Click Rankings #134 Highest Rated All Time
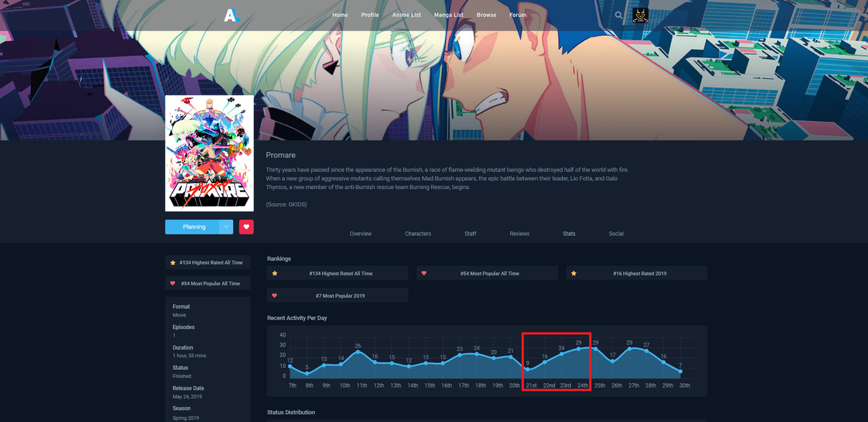The height and width of the screenshot is (422, 868). (338, 273)
